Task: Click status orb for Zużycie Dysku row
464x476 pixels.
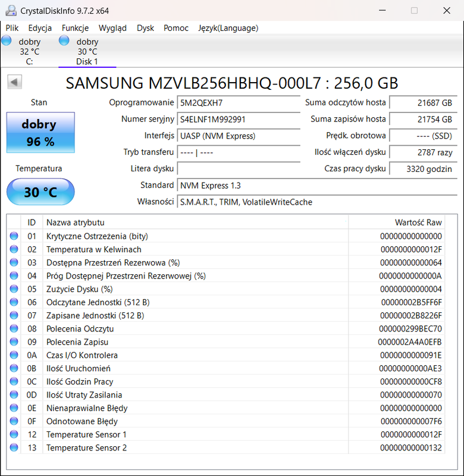Action: (x=14, y=289)
